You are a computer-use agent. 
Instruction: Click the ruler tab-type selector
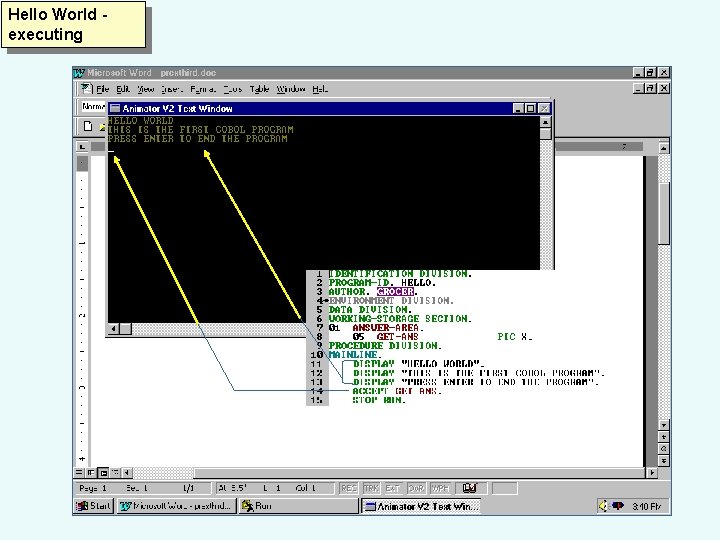point(82,146)
